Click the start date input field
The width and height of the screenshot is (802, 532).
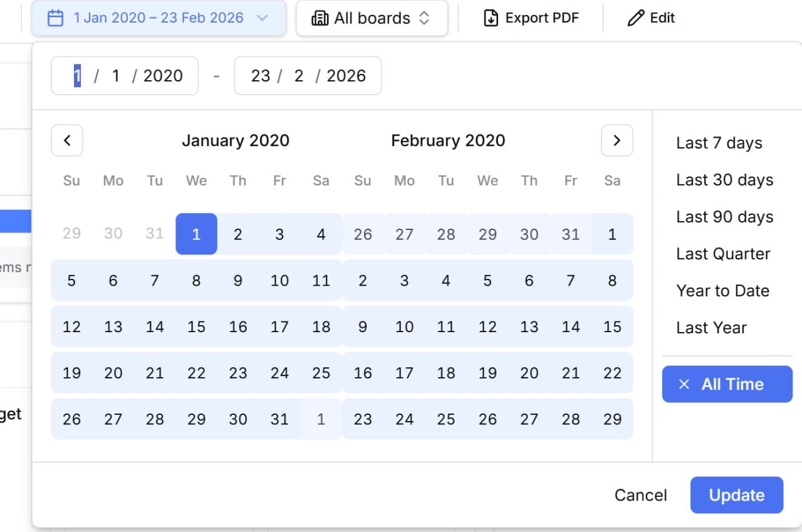124,75
